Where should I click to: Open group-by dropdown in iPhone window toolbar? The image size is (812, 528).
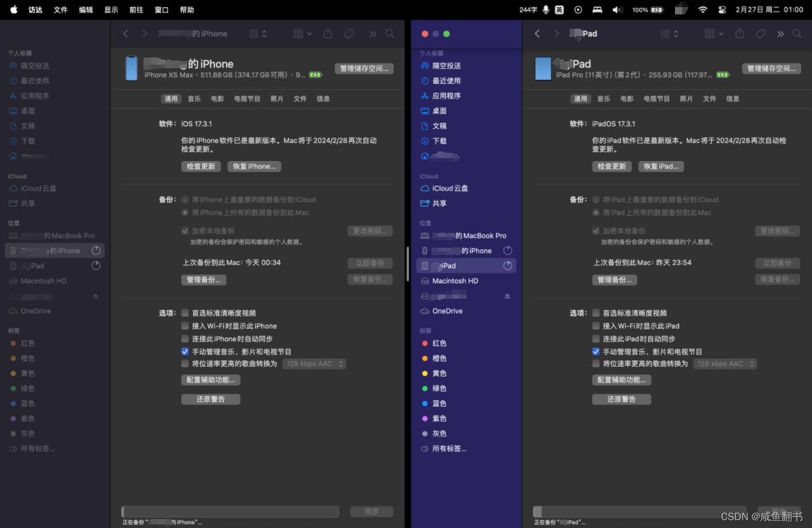pyautogui.click(x=303, y=34)
